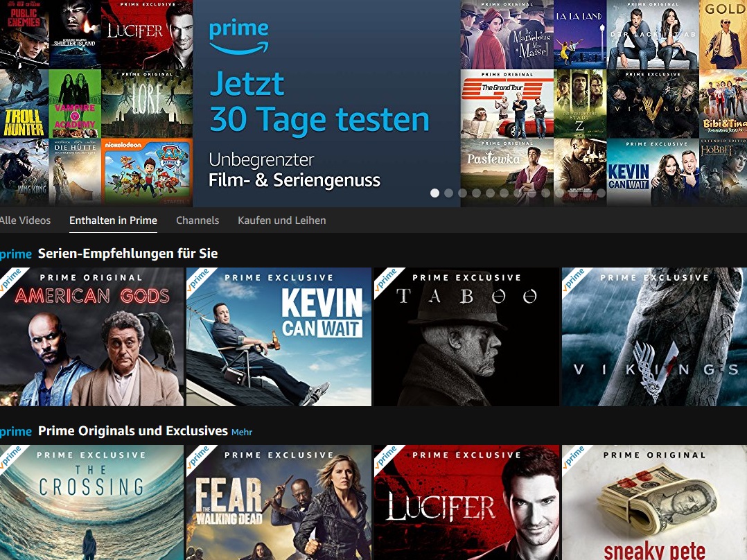Screen dimensions: 747x560
Task: Open the Fear the Walking Dead tile
Action: [279, 502]
